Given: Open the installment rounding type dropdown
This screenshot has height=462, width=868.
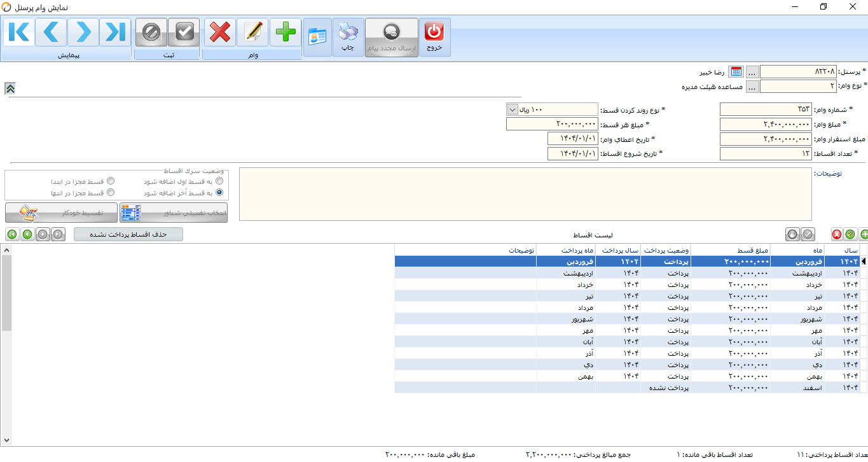Looking at the screenshot, I should pyautogui.click(x=513, y=109).
